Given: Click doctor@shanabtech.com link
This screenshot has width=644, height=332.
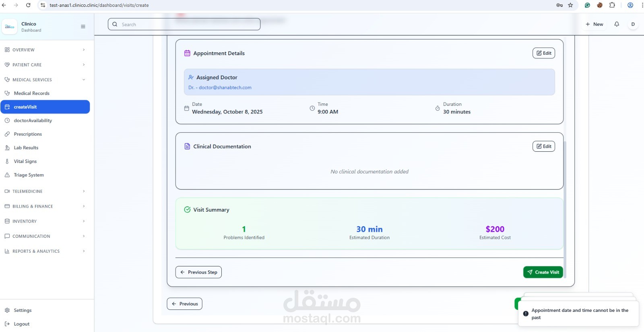Looking at the screenshot, I should 225,87.
